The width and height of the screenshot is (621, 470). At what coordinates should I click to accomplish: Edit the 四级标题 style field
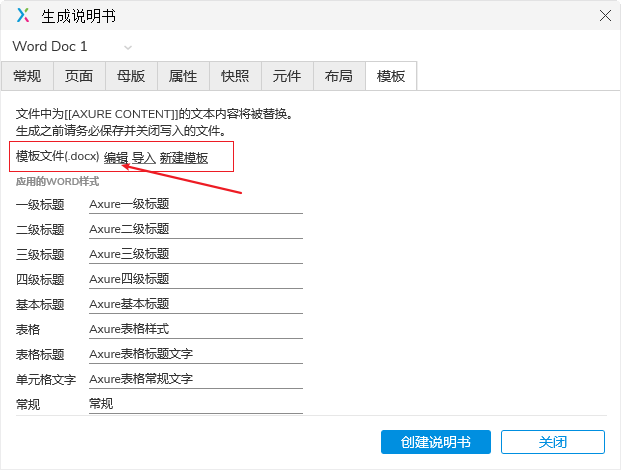tap(196, 279)
